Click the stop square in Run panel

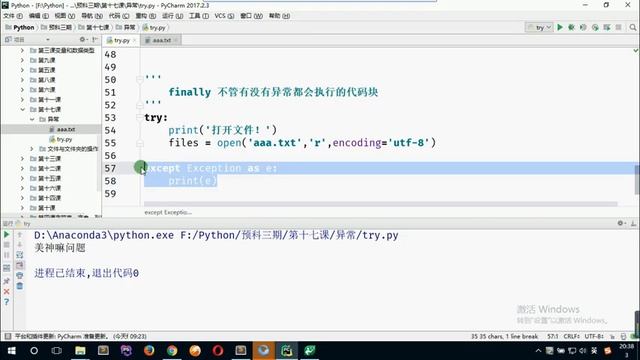(x=7, y=245)
